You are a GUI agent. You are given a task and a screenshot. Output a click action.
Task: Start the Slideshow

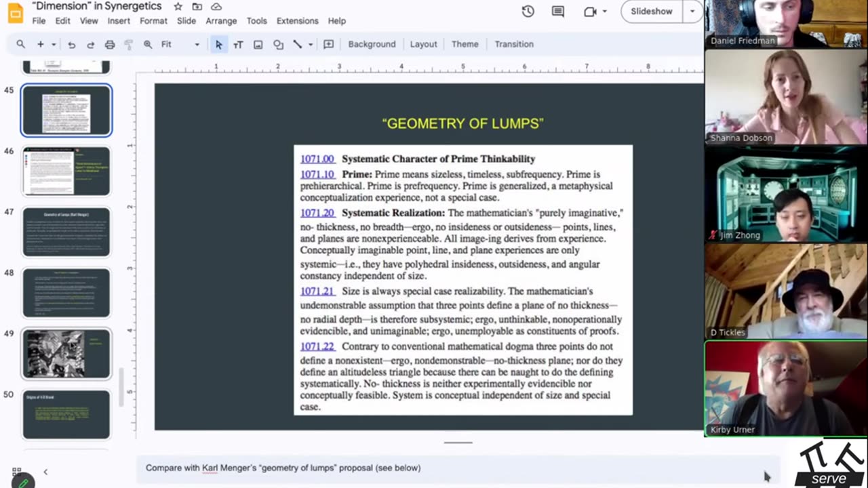click(x=651, y=12)
